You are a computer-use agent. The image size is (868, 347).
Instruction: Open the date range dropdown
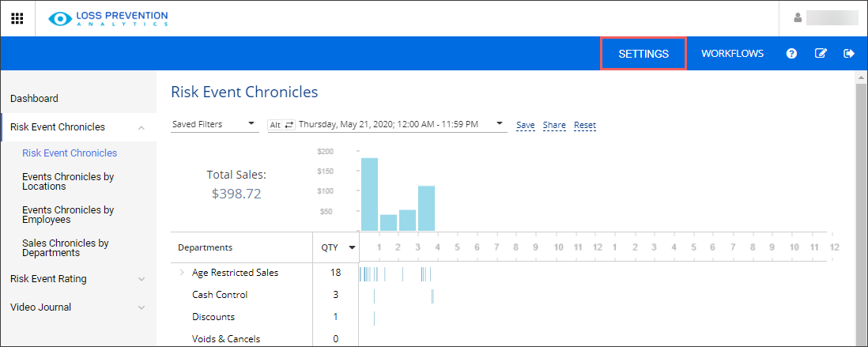click(500, 124)
